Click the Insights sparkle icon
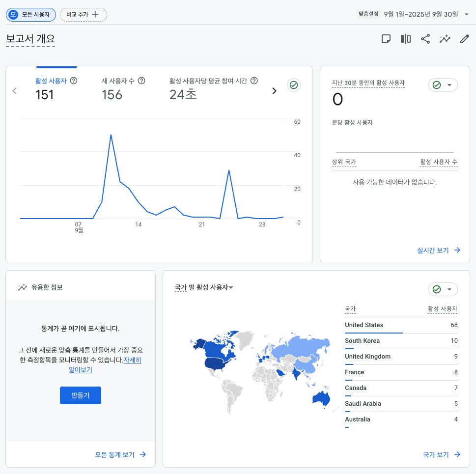This screenshot has height=474, width=476. click(x=445, y=38)
